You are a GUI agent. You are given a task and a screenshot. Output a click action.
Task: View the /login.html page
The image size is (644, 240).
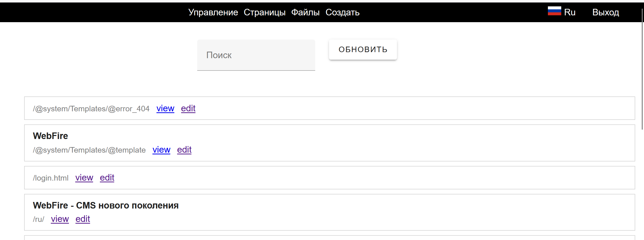pos(84,178)
